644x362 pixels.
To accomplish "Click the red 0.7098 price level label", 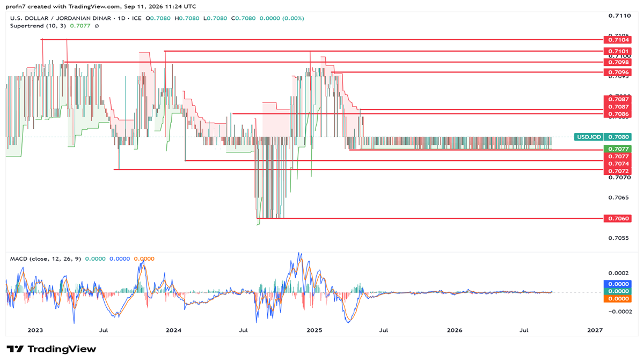I will (x=618, y=62).
